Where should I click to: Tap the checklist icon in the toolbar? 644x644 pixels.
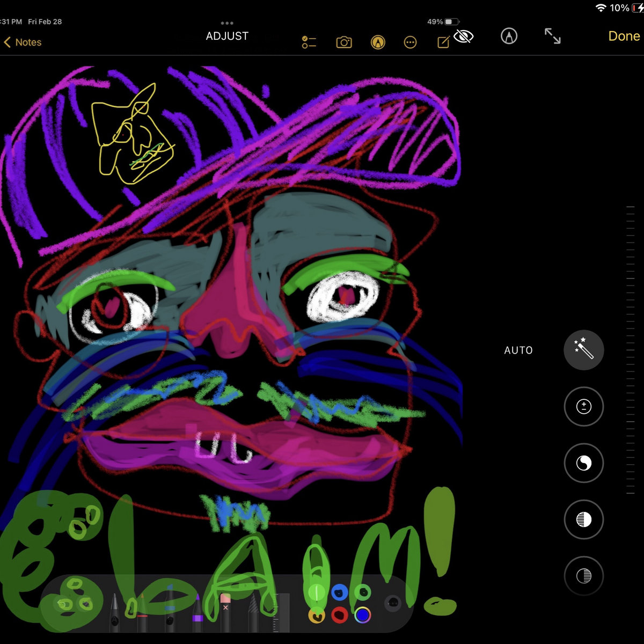[309, 42]
